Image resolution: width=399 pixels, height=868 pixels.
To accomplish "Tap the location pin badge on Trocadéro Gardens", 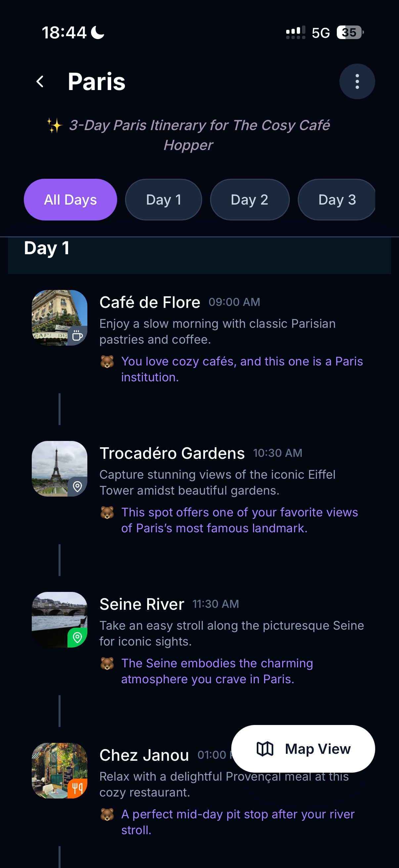I will pyautogui.click(x=77, y=487).
